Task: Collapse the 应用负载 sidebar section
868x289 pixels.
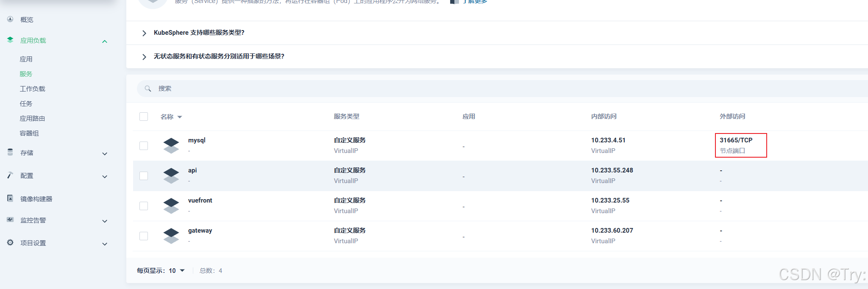Action: pyautogui.click(x=105, y=41)
